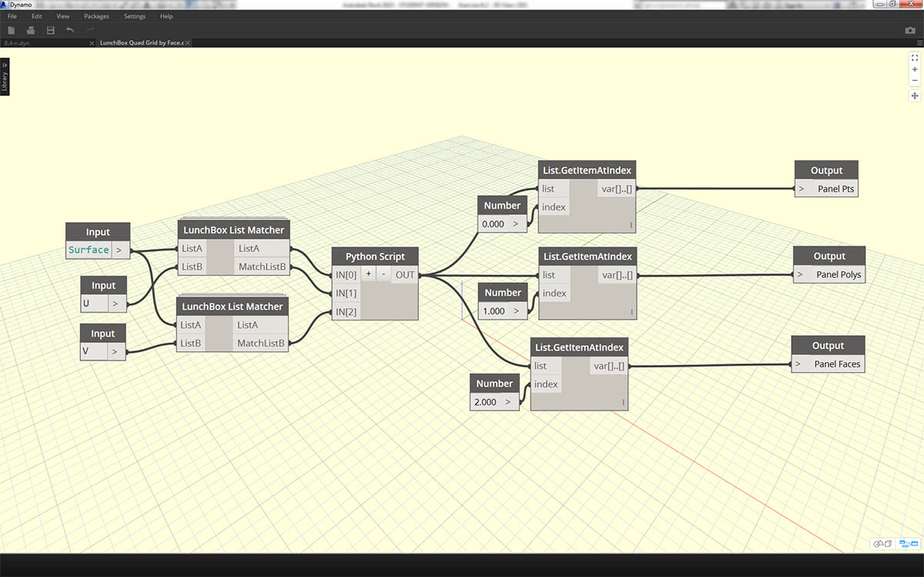The width and height of the screenshot is (924, 577).
Task: Expand the Surface input node arrow
Action: click(119, 250)
